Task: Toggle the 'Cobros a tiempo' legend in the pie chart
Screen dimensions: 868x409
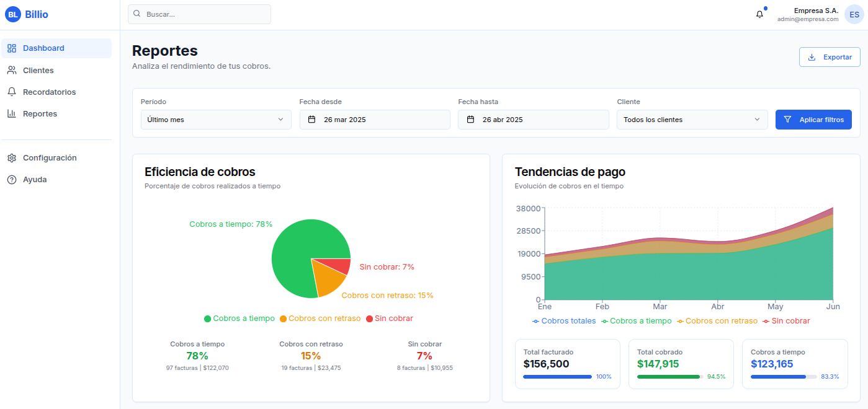Action: [x=239, y=318]
